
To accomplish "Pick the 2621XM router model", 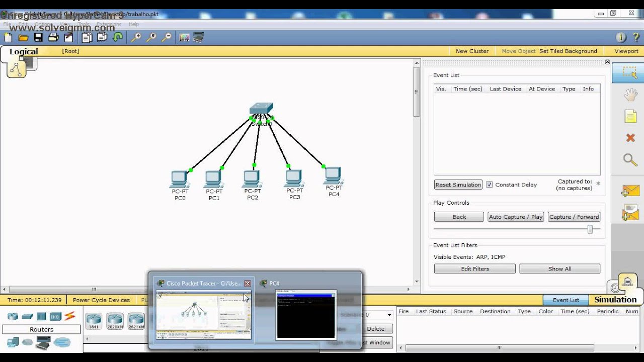I will point(136,321).
